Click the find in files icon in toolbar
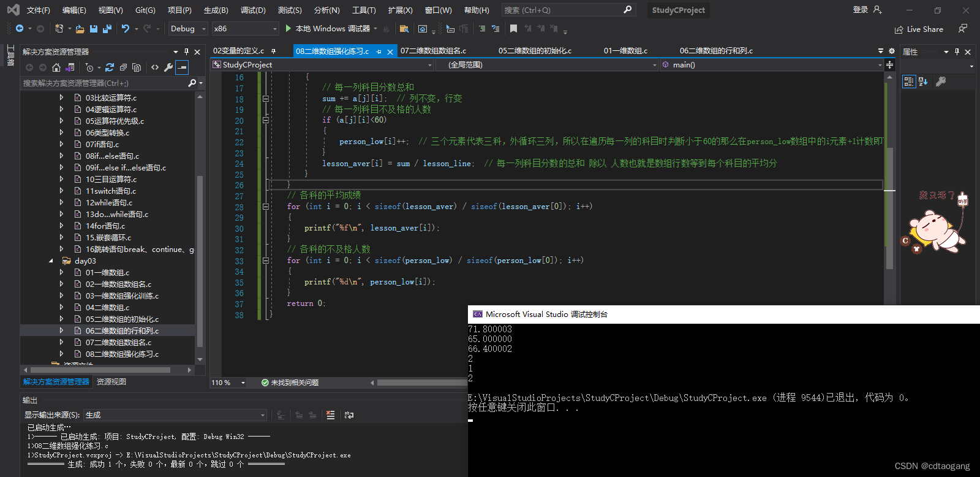This screenshot has height=477, width=980. [x=404, y=29]
